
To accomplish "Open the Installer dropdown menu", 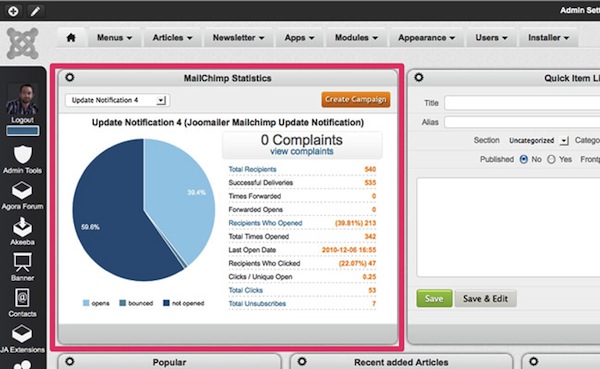I will 548,38.
